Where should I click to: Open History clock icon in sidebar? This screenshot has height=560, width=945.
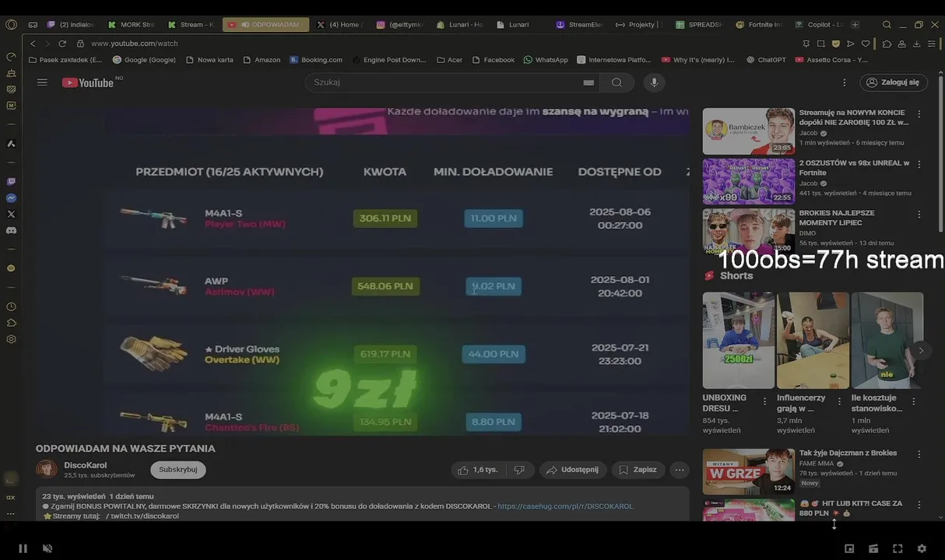click(11, 307)
